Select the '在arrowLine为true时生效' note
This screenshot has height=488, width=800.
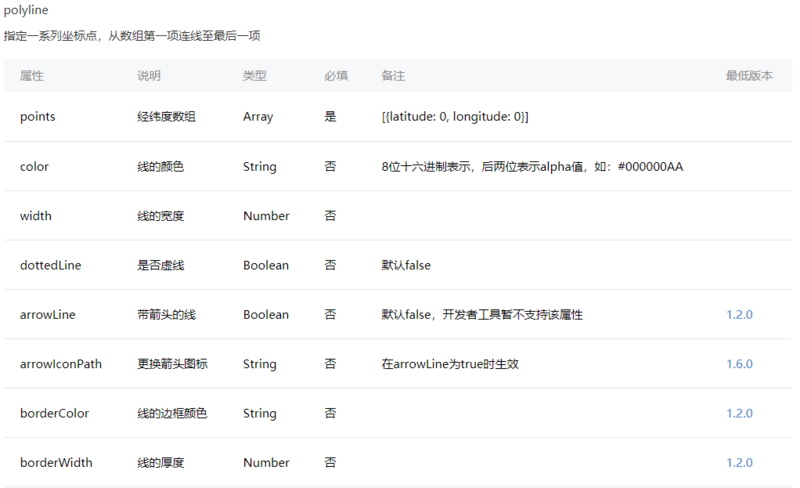pyautogui.click(x=450, y=364)
